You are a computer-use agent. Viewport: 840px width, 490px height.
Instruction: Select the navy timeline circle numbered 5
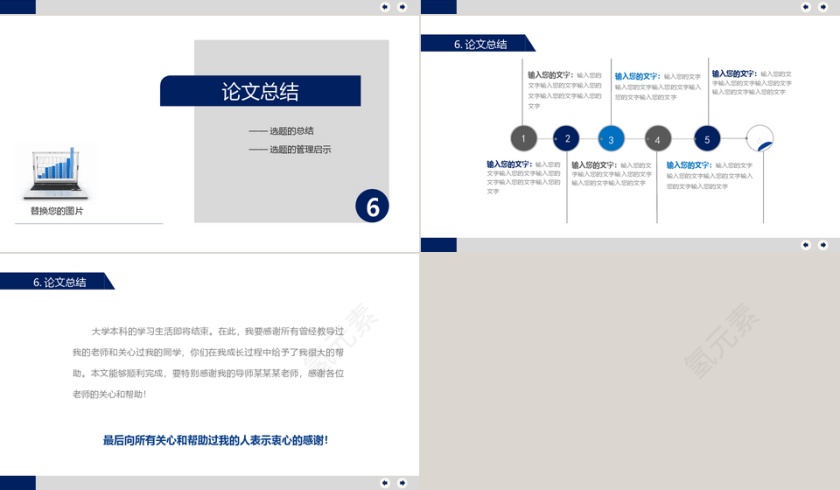click(707, 139)
